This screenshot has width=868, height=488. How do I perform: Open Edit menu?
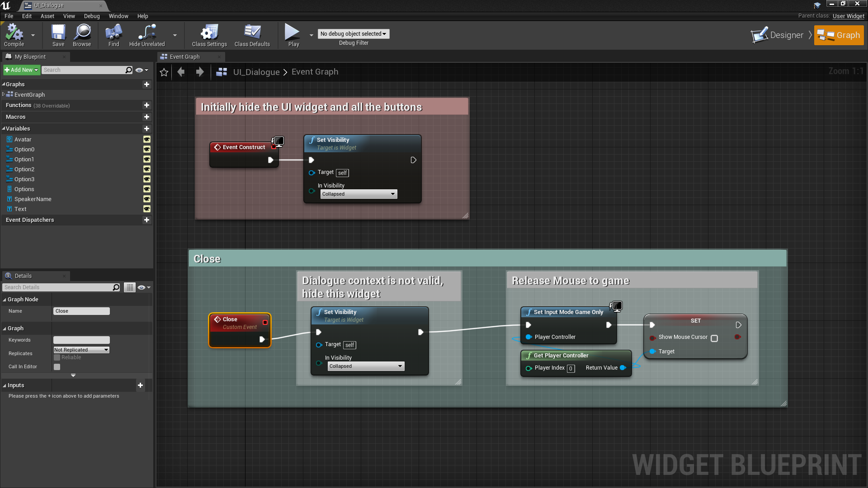pos(27,16)
